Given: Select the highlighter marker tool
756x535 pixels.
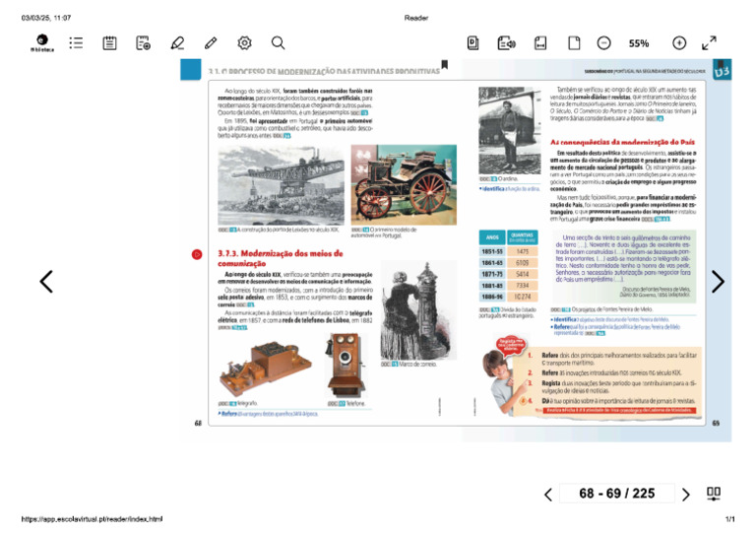Looking at the screenshot, I should coord(177,43).
